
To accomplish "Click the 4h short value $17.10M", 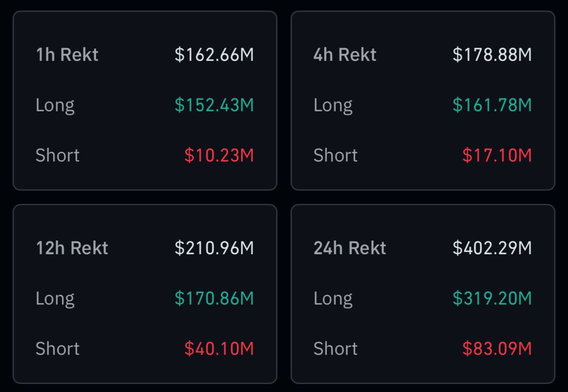I will pos(497,155).
